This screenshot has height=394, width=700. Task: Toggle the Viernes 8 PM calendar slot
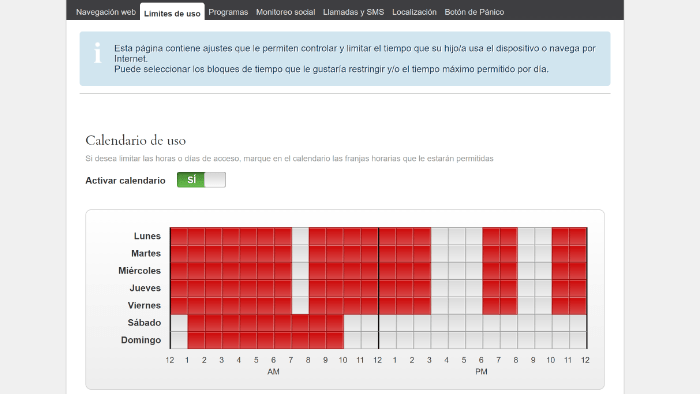pyautogui.click(x=526, y=305)
